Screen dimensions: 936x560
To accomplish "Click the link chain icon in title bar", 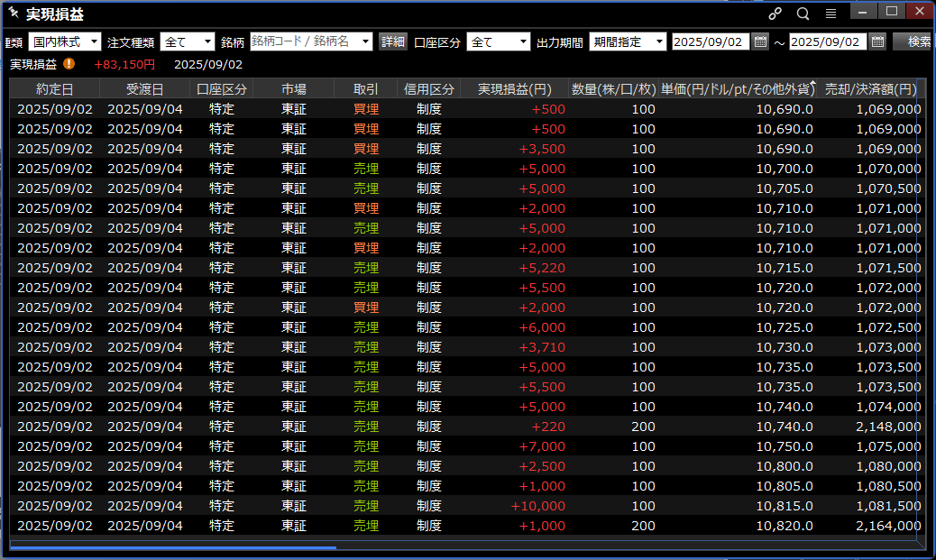I will (775, 14).
